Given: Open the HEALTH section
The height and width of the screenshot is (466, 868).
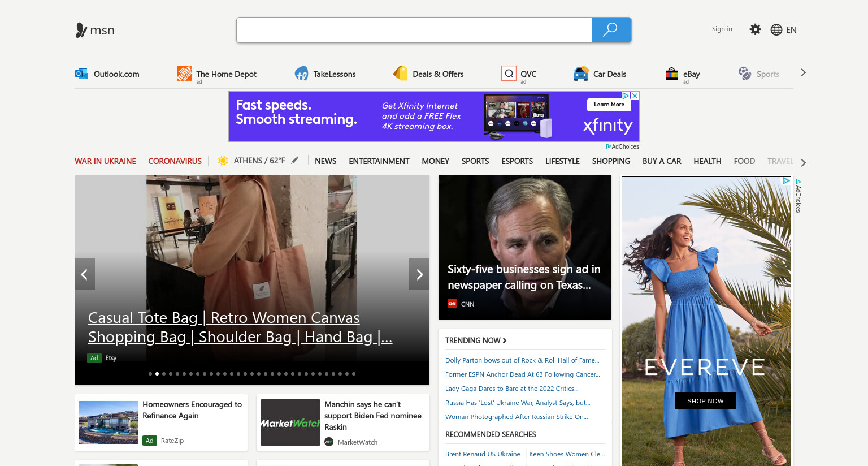Looking at the screenshot, I should [x=708, y=161].
